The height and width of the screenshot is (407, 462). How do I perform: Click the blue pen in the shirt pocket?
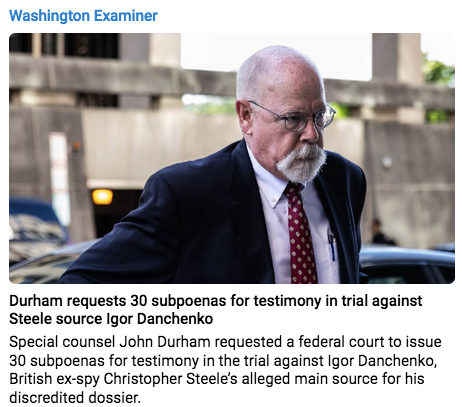click(x=332, y=247)
